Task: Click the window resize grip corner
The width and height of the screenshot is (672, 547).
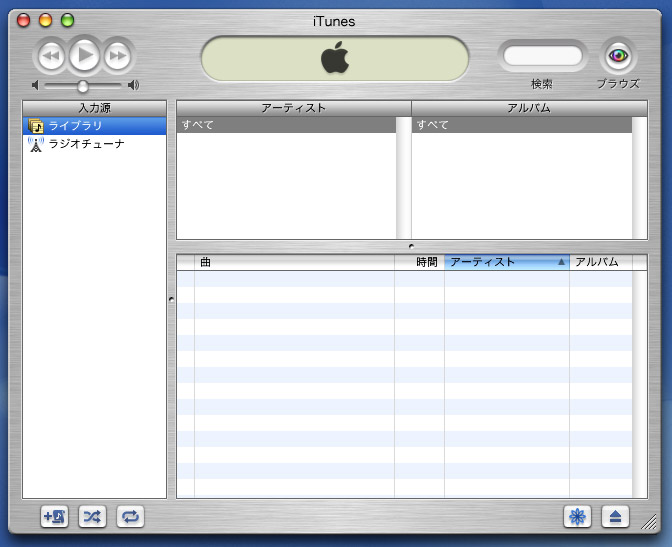Action: pyautogui.click(x=649, y=522)
